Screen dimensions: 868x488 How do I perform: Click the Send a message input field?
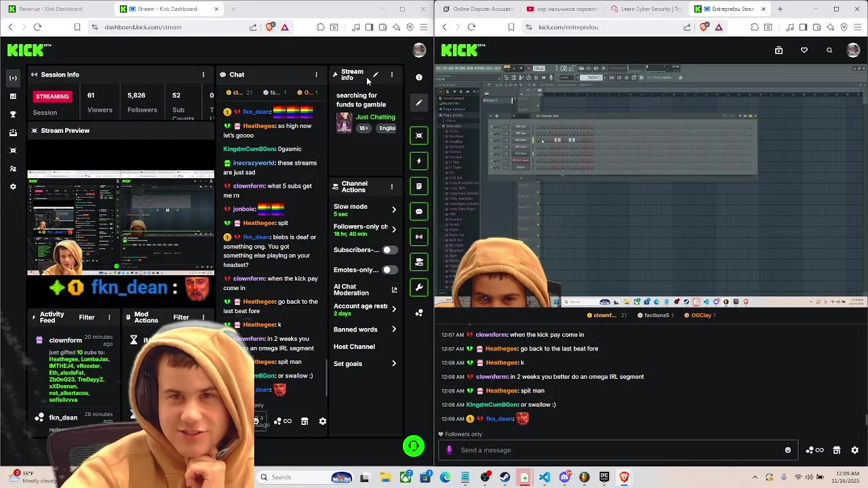[618, 450]
